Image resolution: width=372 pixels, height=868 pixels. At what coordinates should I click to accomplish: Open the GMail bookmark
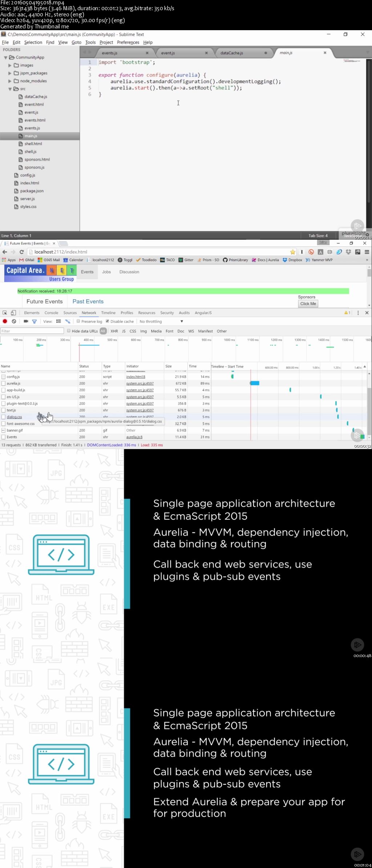27,260
